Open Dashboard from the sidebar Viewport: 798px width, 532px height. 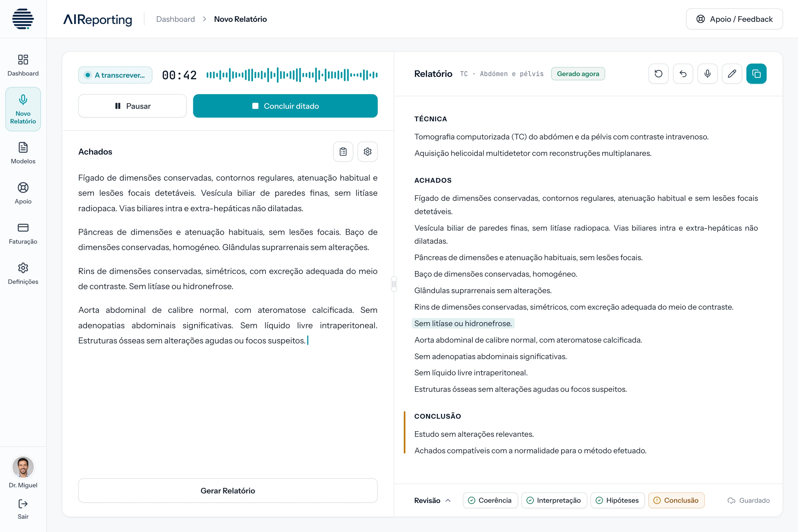coord(23,65)
